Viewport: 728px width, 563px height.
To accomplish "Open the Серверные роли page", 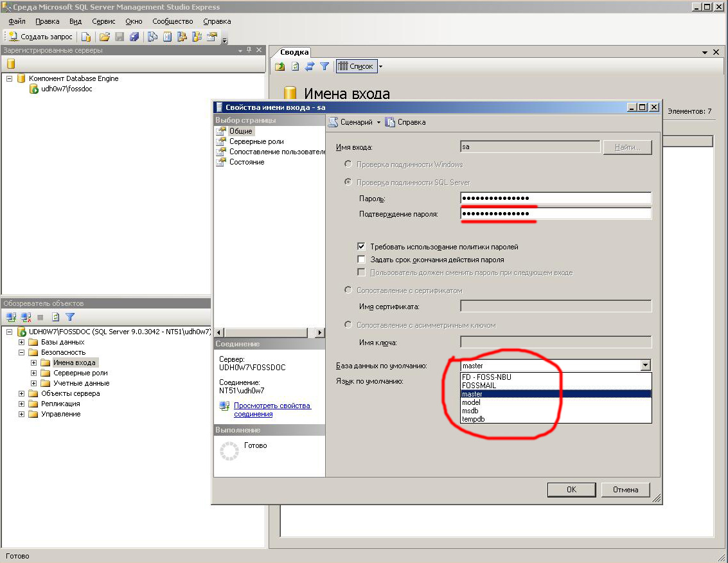I will [256, 141].
